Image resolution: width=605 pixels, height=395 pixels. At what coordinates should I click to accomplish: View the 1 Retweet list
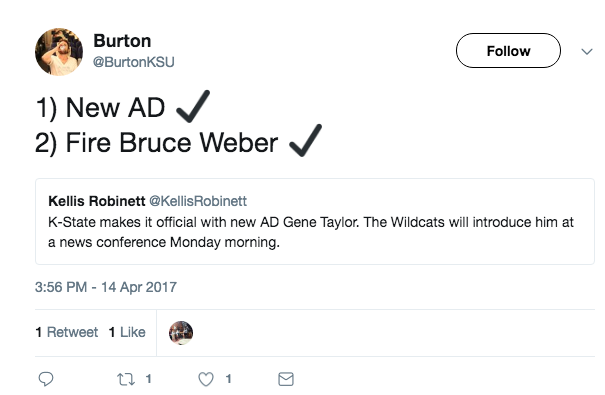(66, 332)
